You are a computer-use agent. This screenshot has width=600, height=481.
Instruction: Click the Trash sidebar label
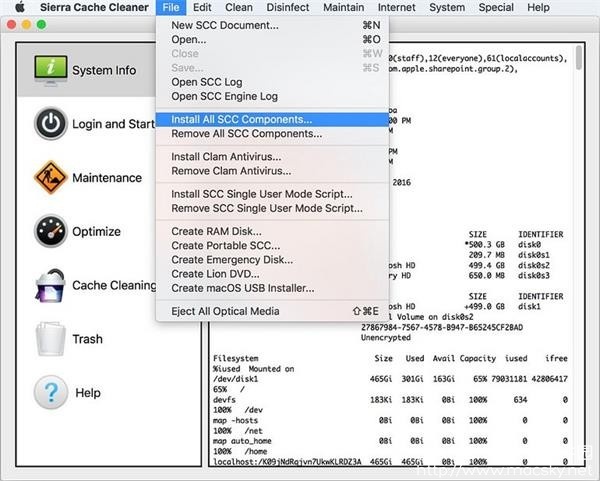[x=88, y=339]
